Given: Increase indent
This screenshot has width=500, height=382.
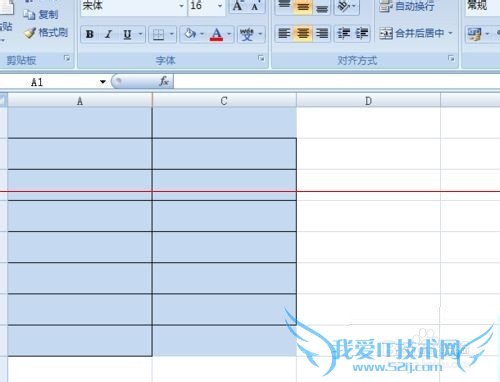Looking at the screenshot, I should click(x=361, y=34).
